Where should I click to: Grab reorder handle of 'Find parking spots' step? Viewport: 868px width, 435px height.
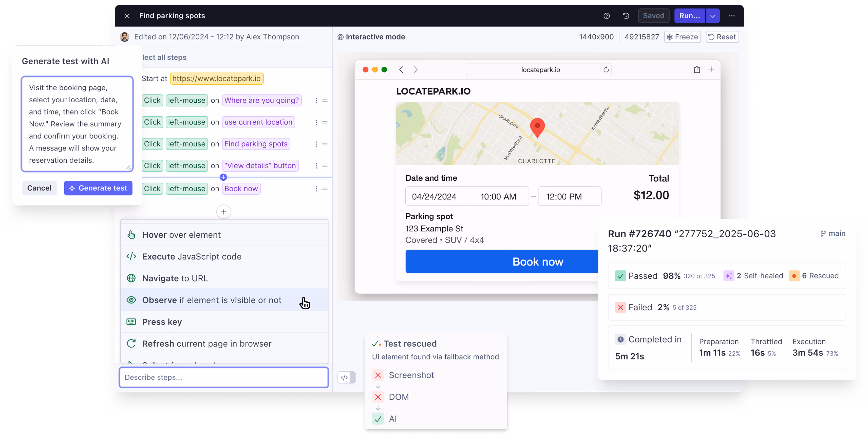click(x=325, y=144)
